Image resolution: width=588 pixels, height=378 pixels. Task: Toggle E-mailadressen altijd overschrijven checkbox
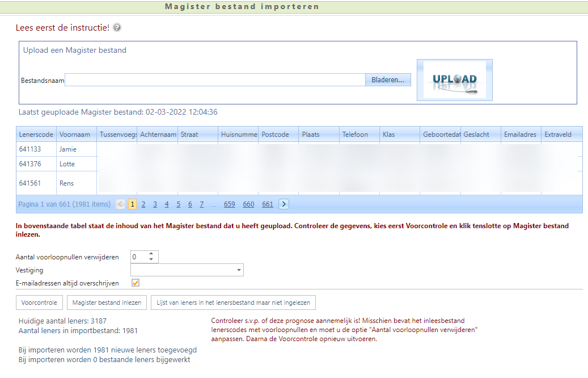(x=135, y=283)
